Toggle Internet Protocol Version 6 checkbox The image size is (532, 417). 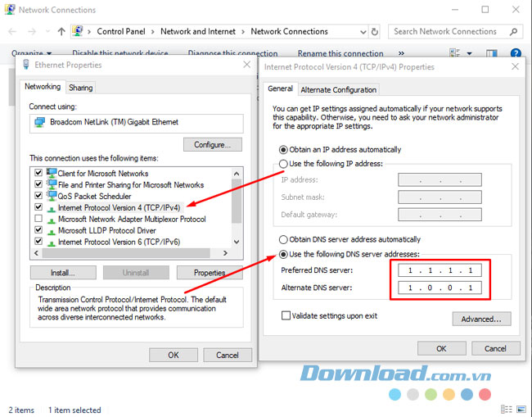pos(38,242)
